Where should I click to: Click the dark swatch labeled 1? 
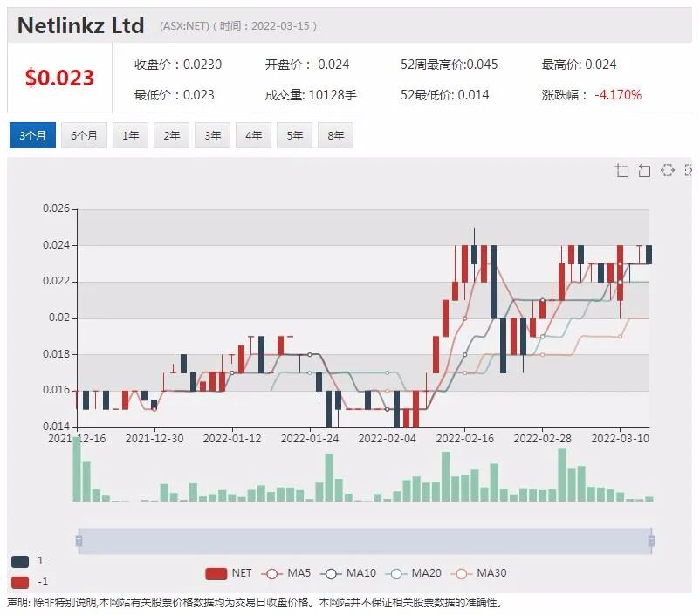(x=20, y=562)
